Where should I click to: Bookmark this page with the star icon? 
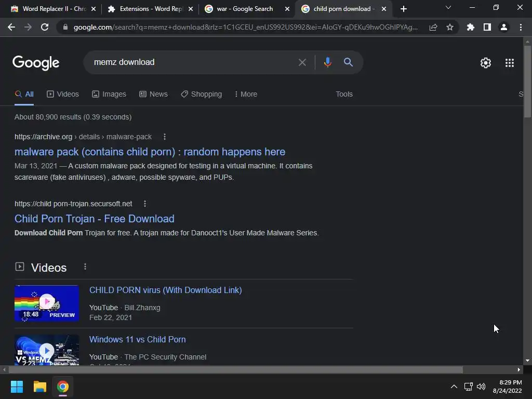450,27
